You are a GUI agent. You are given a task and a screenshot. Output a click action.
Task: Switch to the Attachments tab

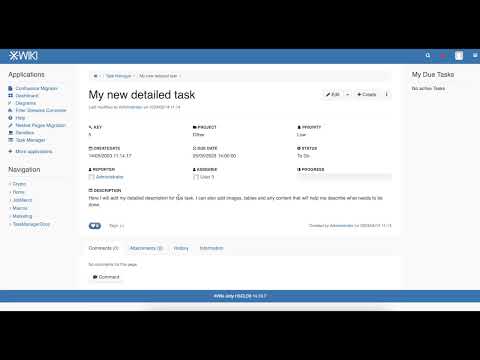pos(146,248)
